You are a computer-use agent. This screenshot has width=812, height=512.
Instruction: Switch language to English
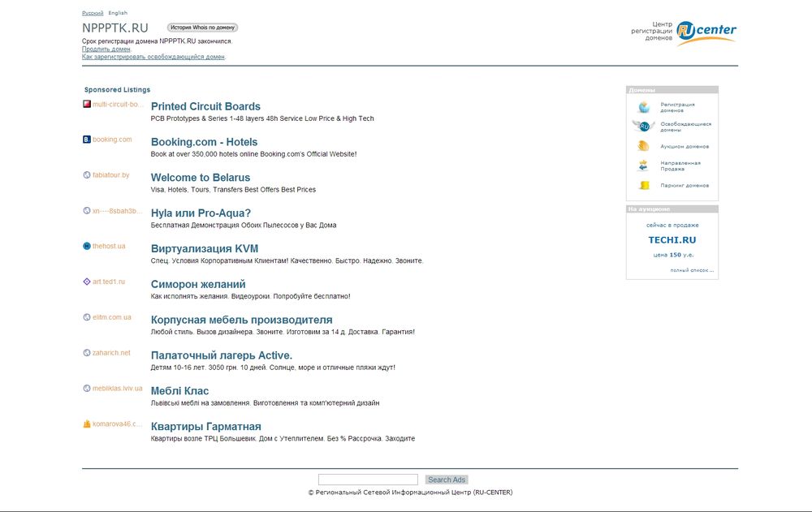pyautogui.click(x=118, y=14)
